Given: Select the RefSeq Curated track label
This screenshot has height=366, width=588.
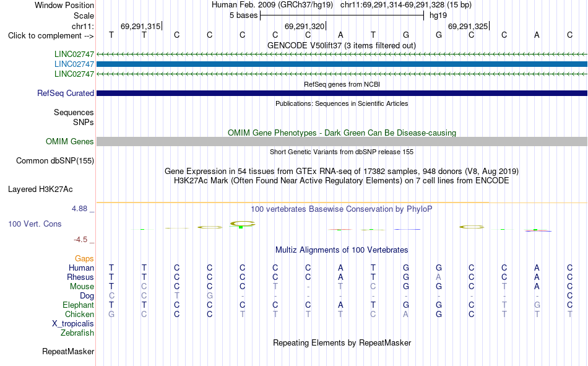Looking at the screenshot, I should tap(65, 93).
